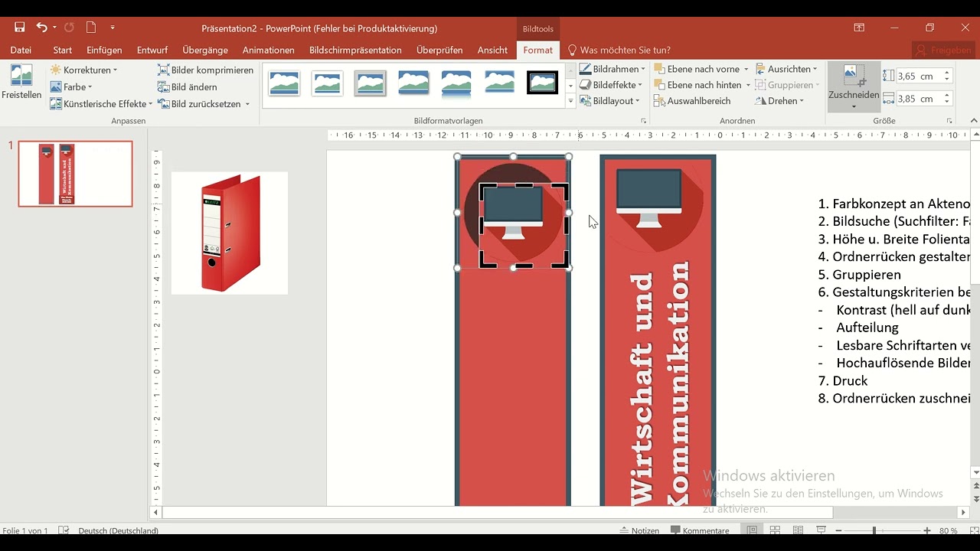Start slideshow from status bar icon
The width and height of the screenshot is (980, 551).
821,530
